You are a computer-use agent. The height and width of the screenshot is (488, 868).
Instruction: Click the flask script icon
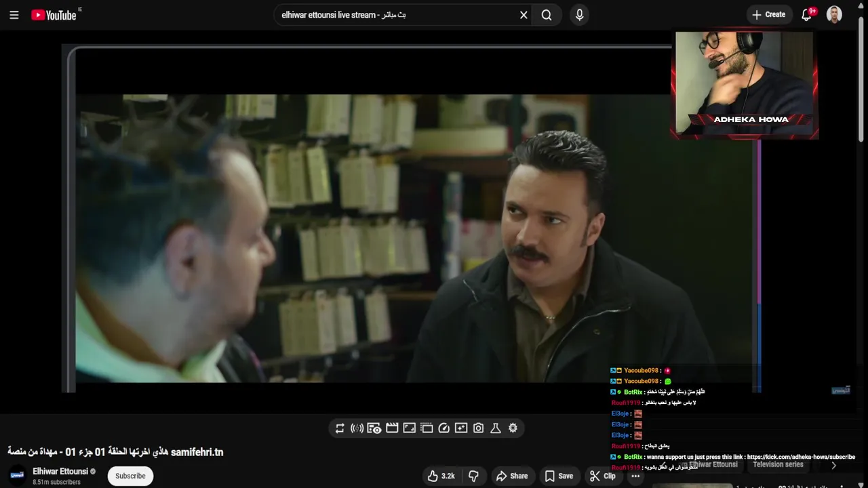(496, 428)
